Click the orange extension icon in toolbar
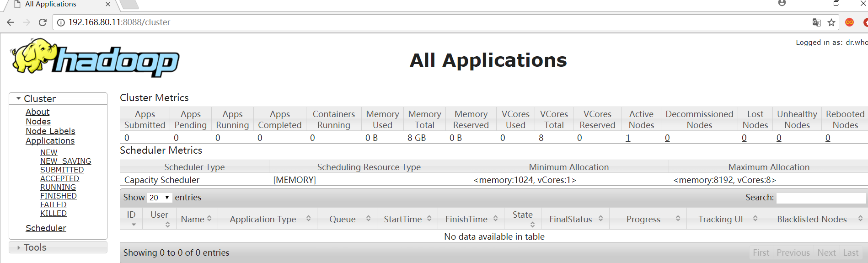This screenshot has width=868, height=263. click(x=849, y=22)
